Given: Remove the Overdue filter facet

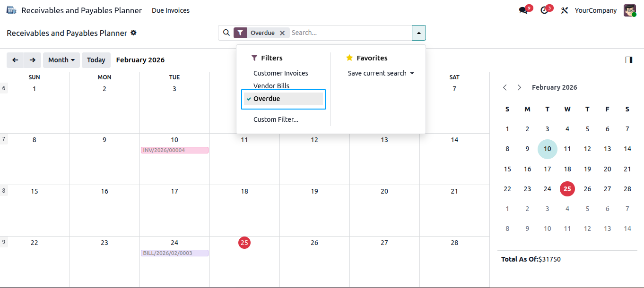Looking at the screenshot, I should tap(282, 33).
